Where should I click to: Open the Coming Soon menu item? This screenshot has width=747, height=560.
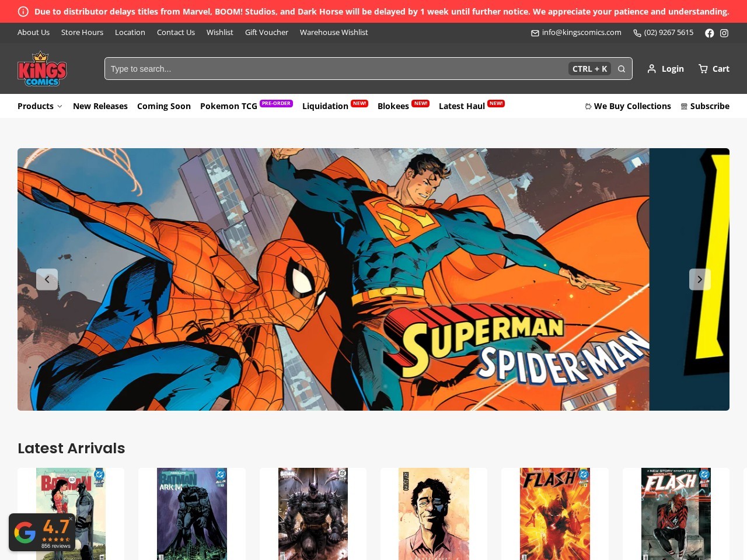(163, 106)
